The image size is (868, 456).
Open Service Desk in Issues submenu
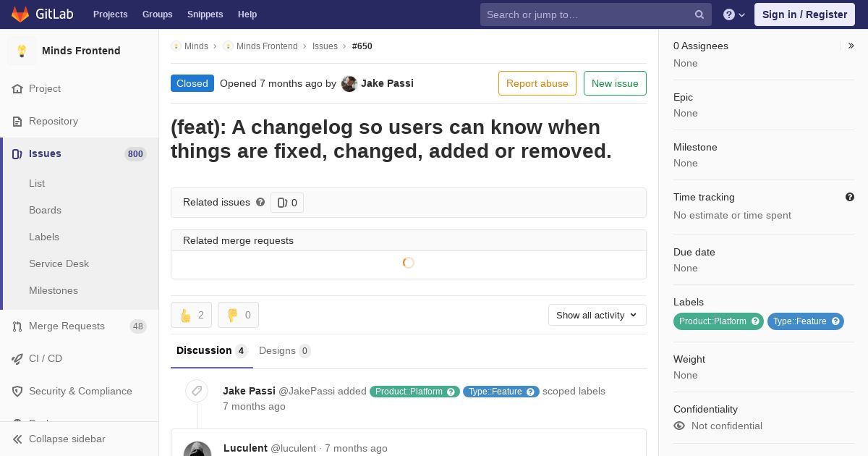59,264
